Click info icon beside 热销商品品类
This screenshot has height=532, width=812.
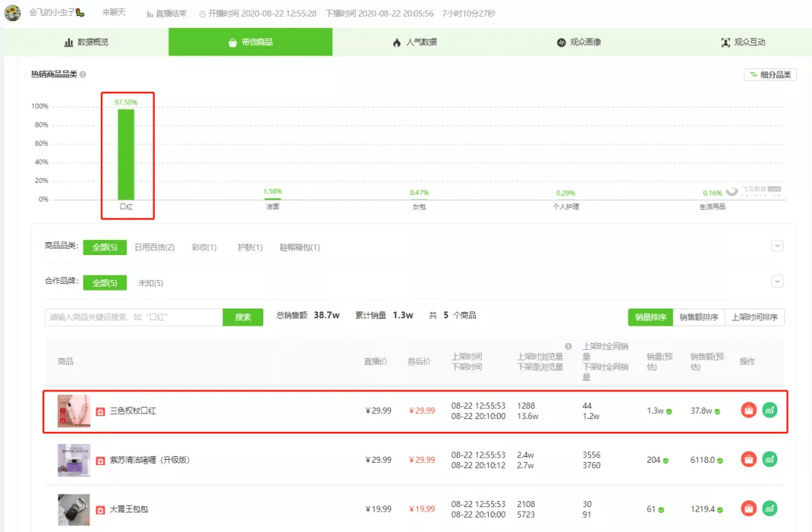tap(83, 74)
